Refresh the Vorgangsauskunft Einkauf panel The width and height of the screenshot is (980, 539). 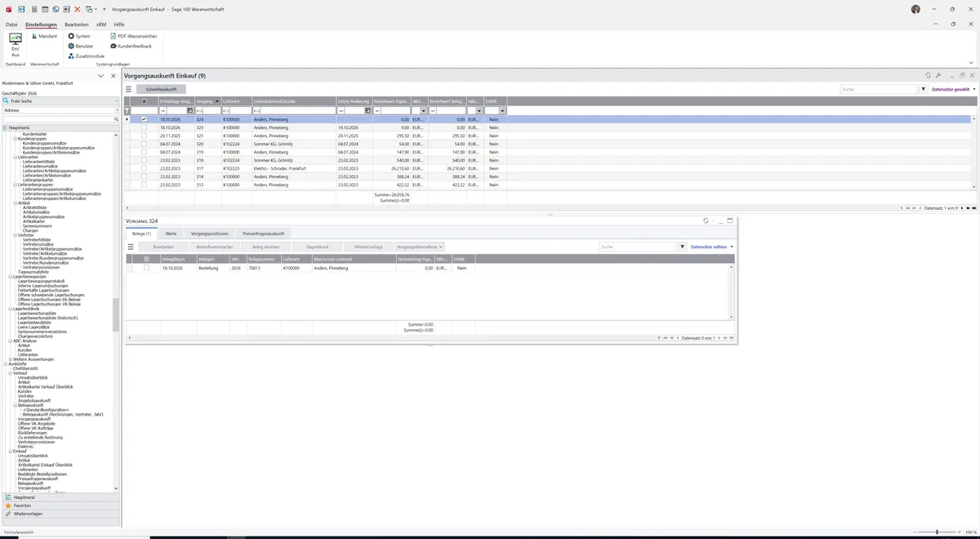pos(928,75)
